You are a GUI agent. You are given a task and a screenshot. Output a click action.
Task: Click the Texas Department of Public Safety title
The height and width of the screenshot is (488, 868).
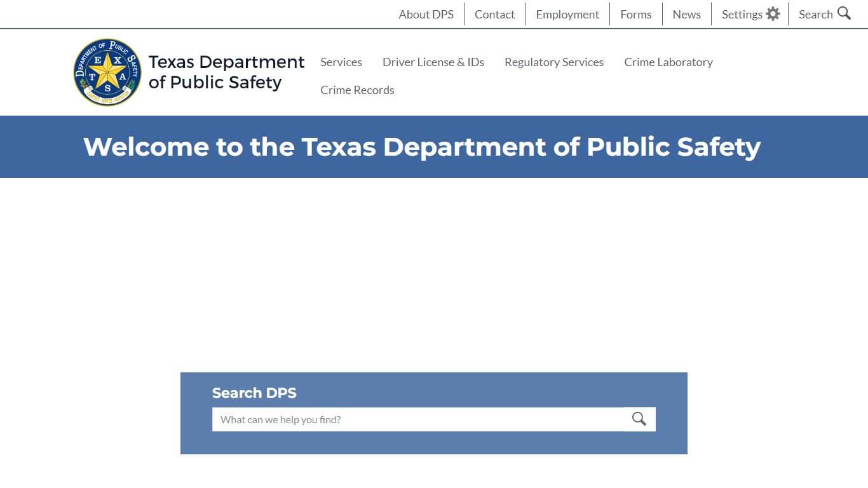click(x=226, y=72)
